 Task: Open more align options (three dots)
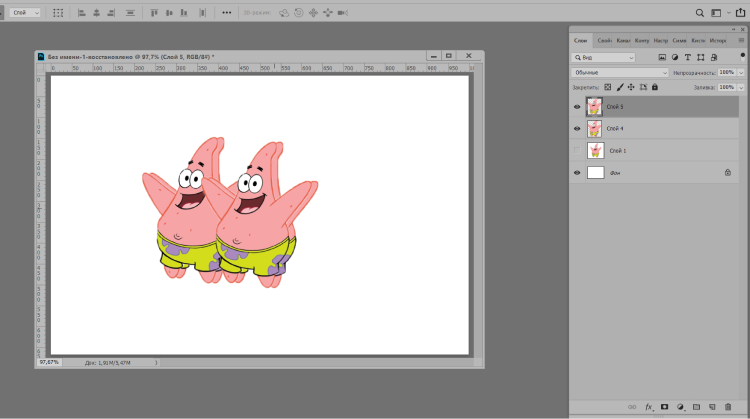point(227,13)
